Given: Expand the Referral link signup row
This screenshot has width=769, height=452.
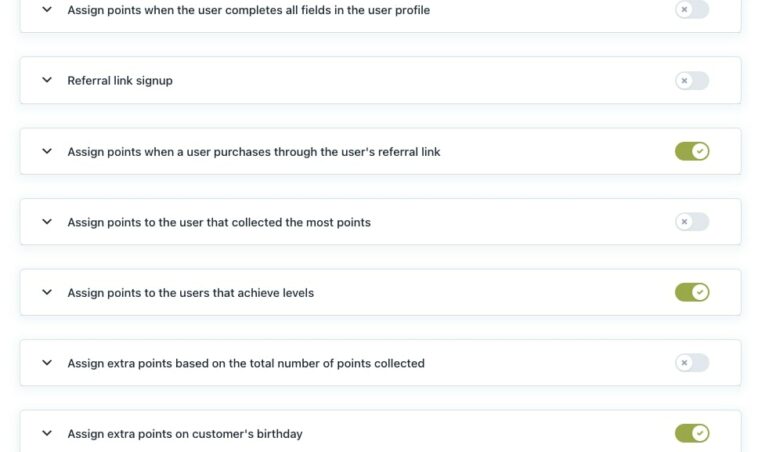Looking at the screenshot, I should pos(47,81).
